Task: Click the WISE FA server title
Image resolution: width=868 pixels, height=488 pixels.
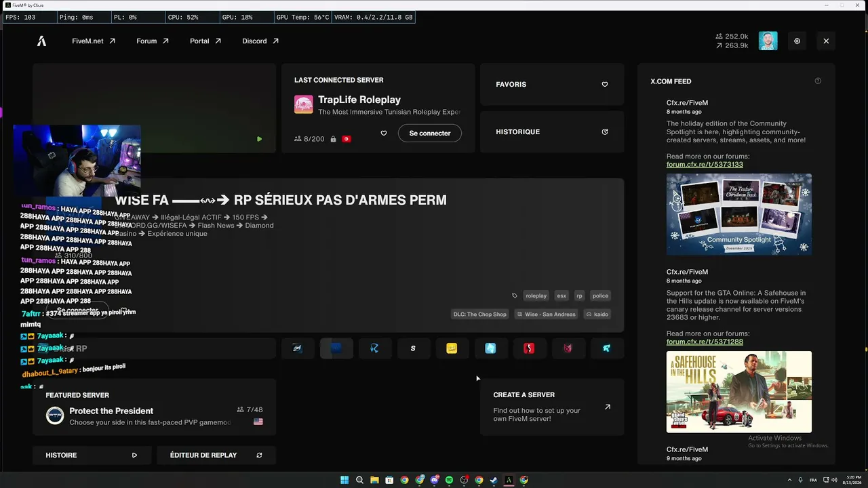Action: (281, 200)
